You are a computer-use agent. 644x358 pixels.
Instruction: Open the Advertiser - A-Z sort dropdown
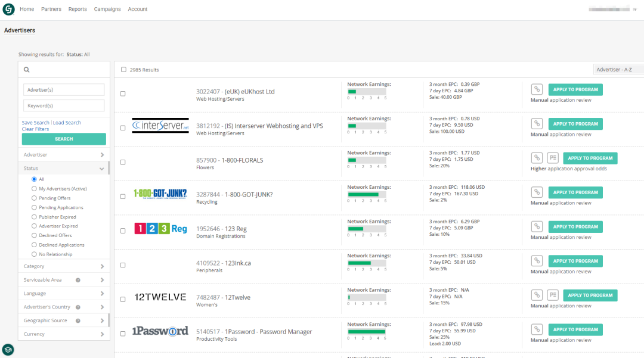pyautogui.click(x=618, y=70)
